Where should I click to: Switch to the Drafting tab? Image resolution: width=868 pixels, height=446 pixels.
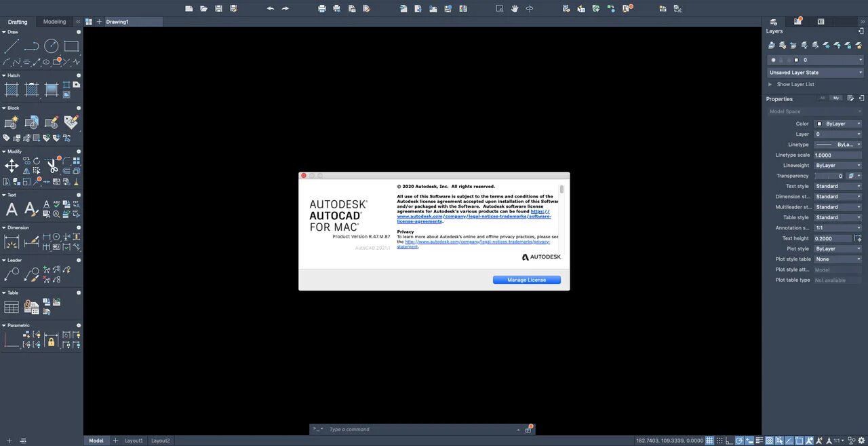18,22
